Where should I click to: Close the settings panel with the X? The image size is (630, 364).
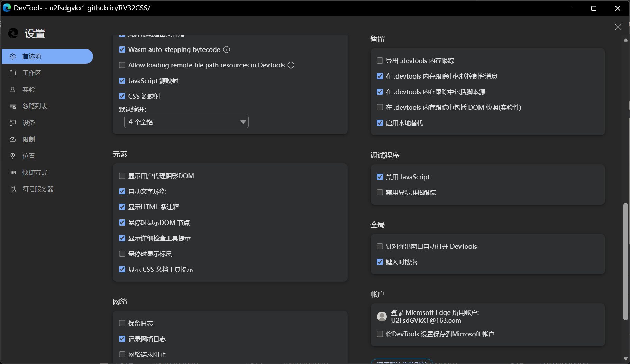618,27
